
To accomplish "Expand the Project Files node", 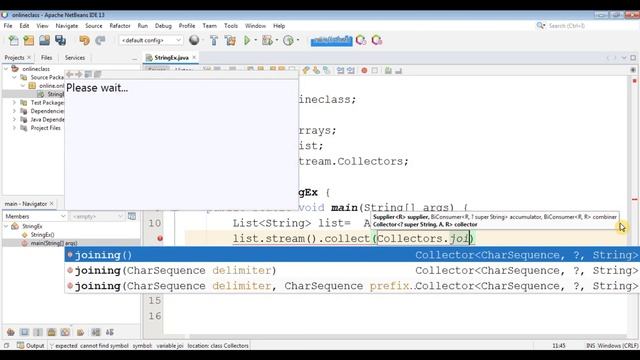I will pyautogui.click(x=14, y=128).
